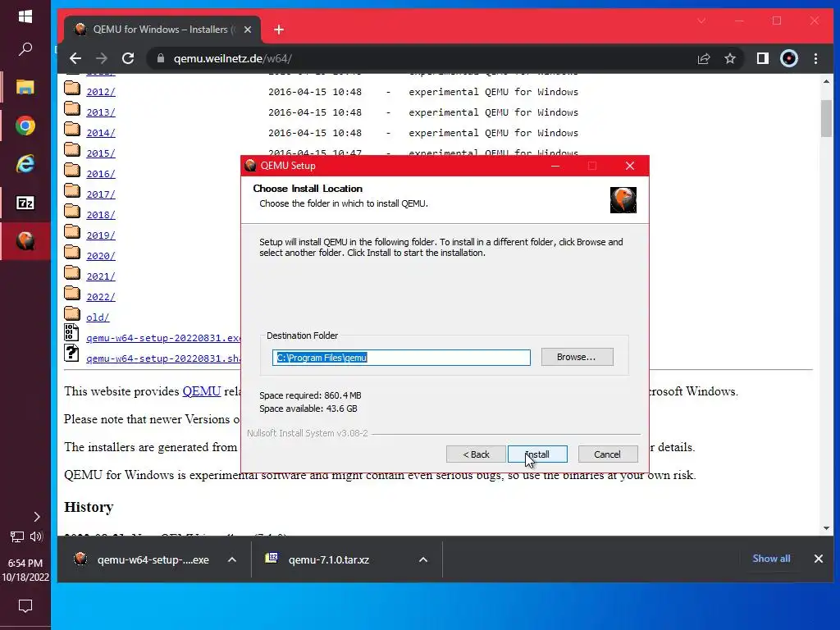
Task: Launch Internet Explorer from the taskbar
Action: [25, 164]
